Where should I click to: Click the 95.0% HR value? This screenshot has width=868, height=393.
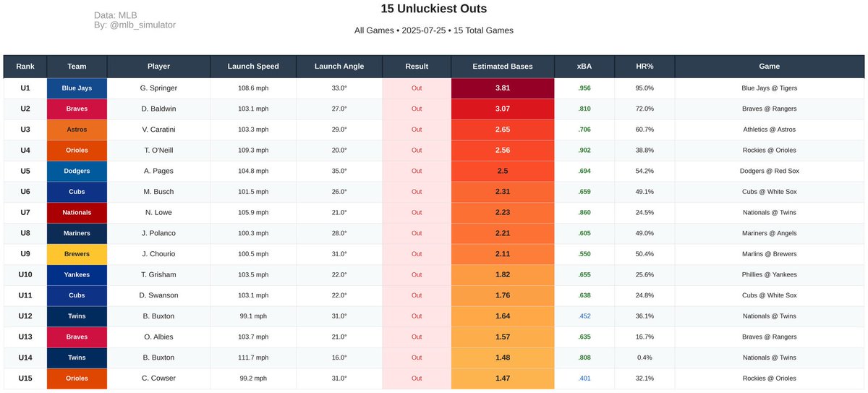[644, 88]
